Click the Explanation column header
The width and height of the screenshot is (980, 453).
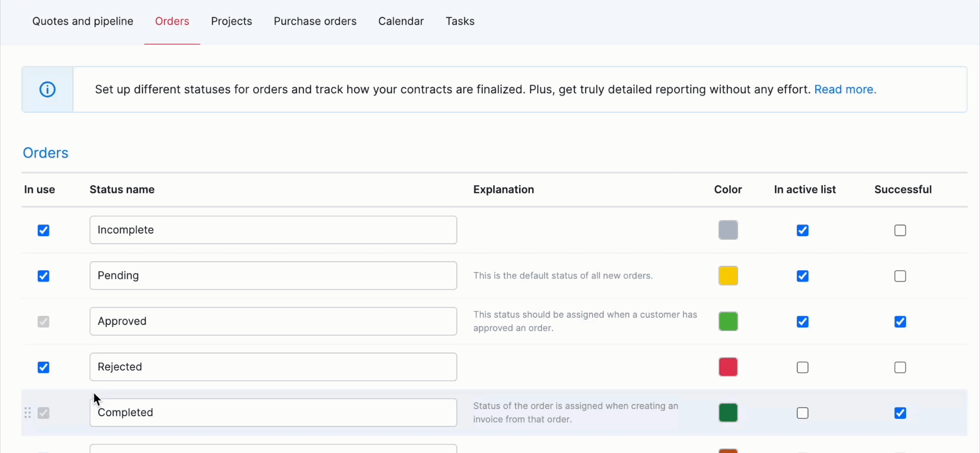tap(504, 190)
